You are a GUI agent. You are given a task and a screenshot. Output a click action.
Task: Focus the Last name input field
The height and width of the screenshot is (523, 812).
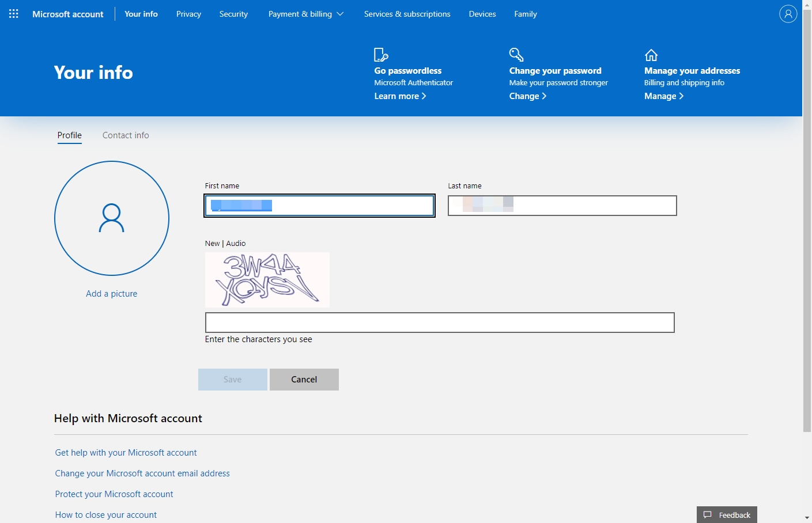point(562,206)
